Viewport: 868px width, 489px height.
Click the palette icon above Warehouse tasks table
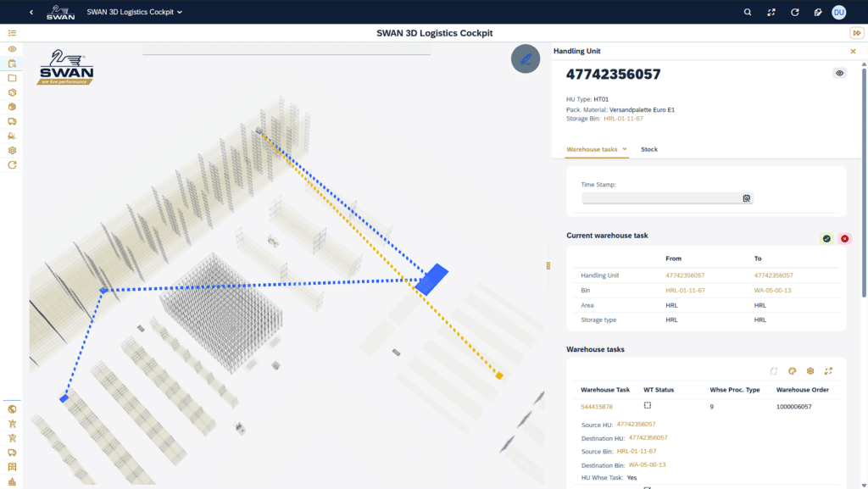793,371
